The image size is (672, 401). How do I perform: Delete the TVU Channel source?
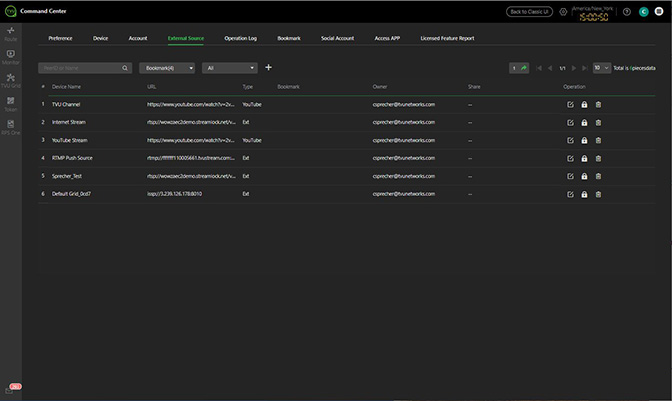pyautogui.click(x=598, y=105)
